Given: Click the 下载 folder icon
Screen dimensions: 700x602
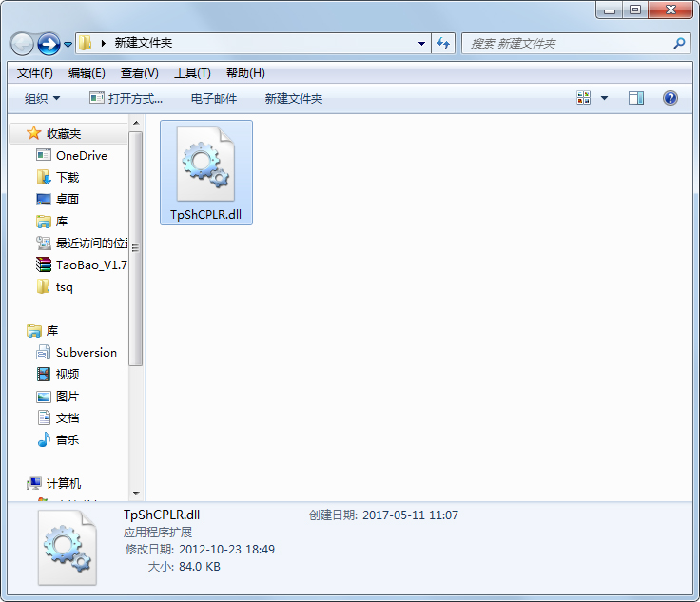Looking at the screenshot, I should 44,177.
